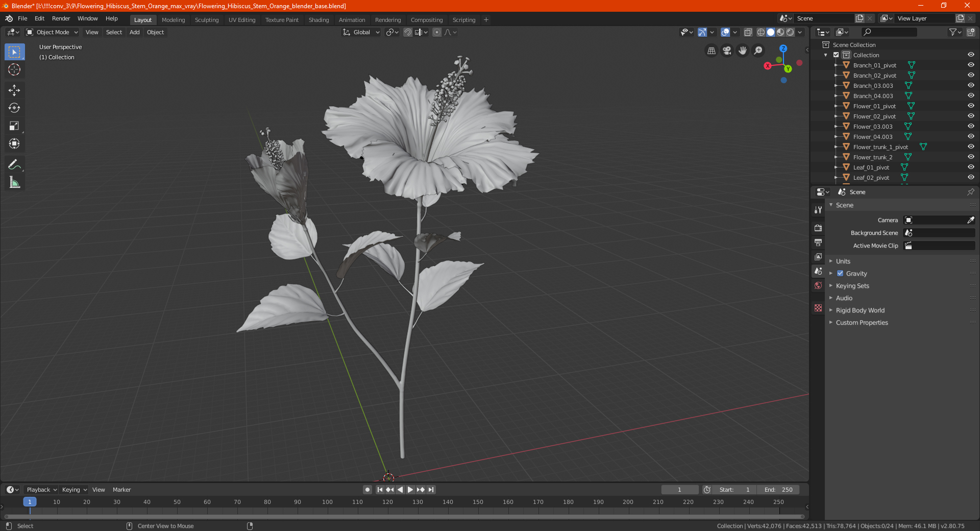980x531 pixels.
Task: Toggle X-ray display mode
Action: [748, 32]
